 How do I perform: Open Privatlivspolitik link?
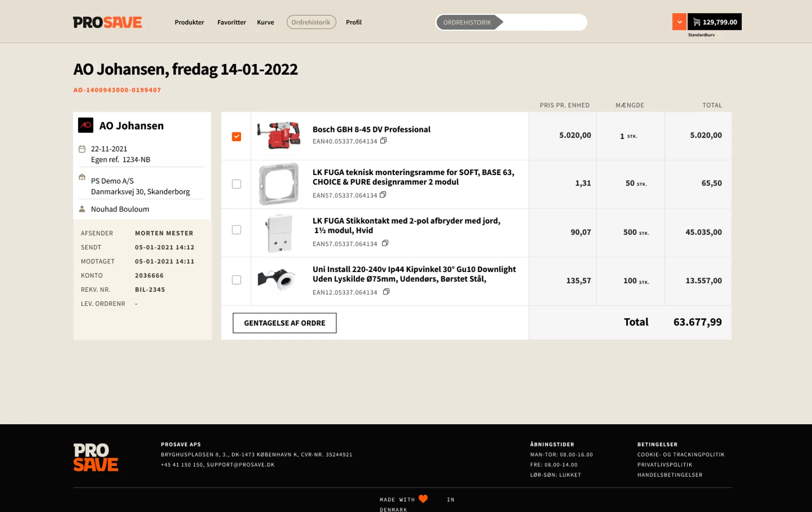(x=665, y=465)
